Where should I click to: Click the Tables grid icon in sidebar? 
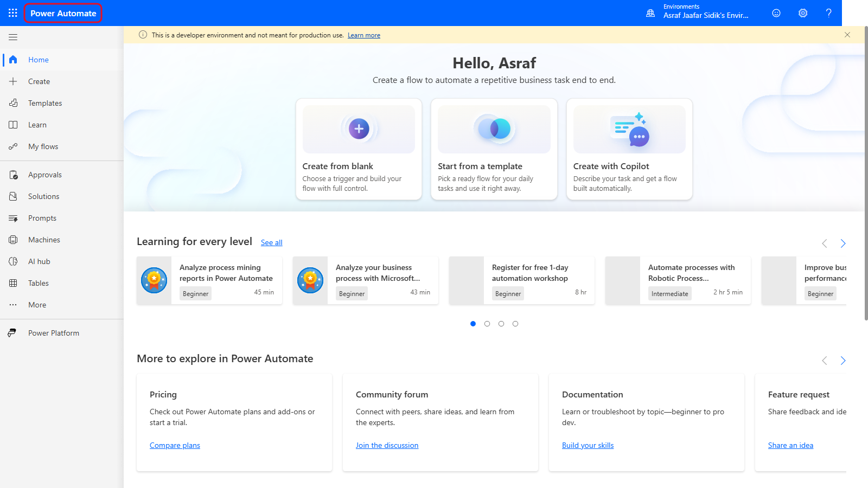click(x=13, y=283)
